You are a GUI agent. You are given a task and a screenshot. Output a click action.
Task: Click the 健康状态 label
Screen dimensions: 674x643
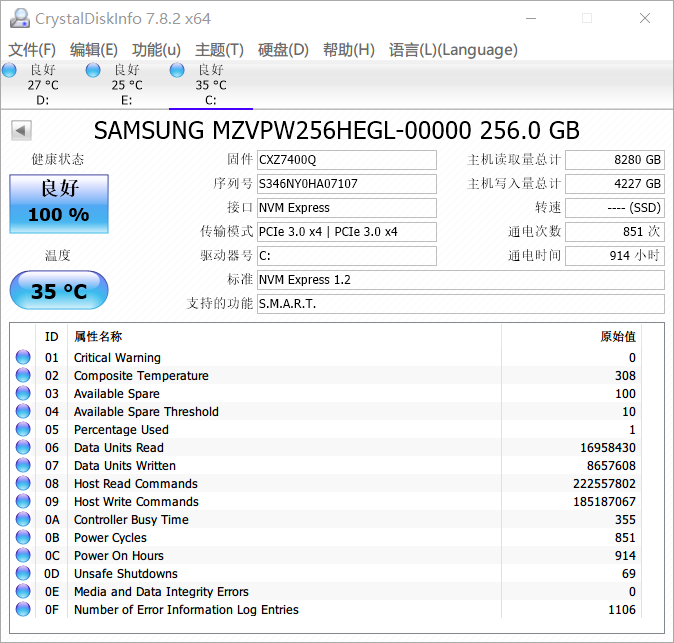click(x=58, y=159)
